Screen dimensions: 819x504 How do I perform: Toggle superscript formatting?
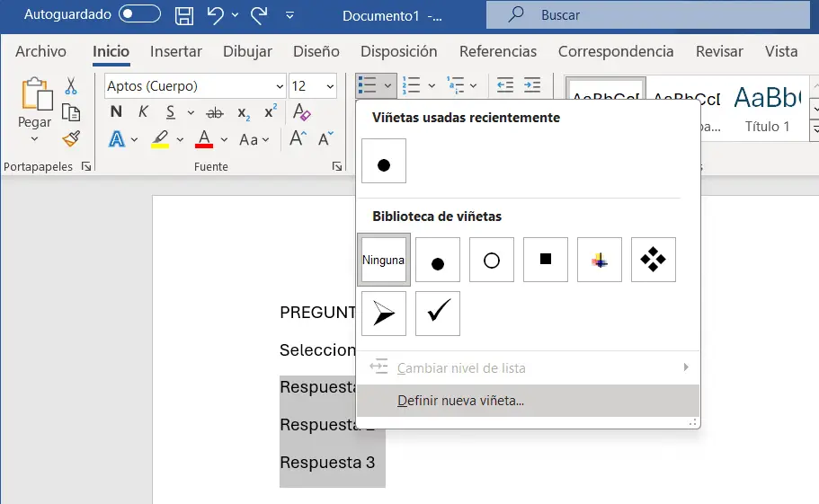coord(271,111)
